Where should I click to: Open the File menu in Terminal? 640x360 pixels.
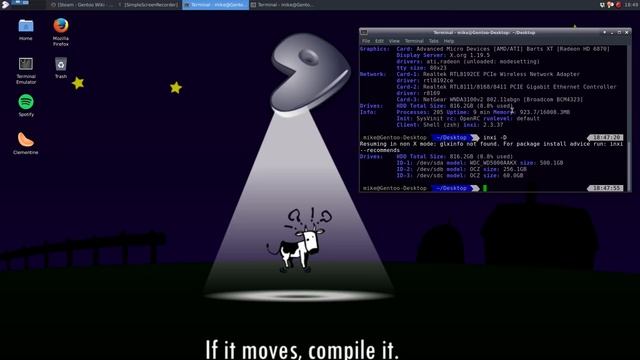pos(366,41)
